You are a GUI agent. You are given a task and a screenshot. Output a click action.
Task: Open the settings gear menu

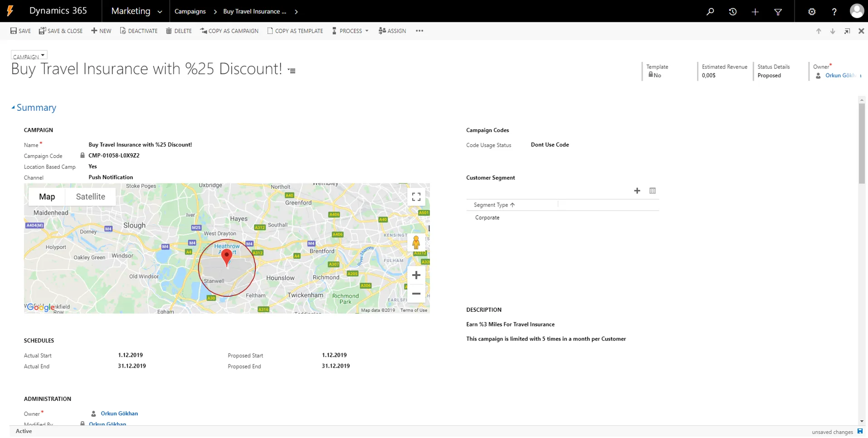tap(812, 12)
